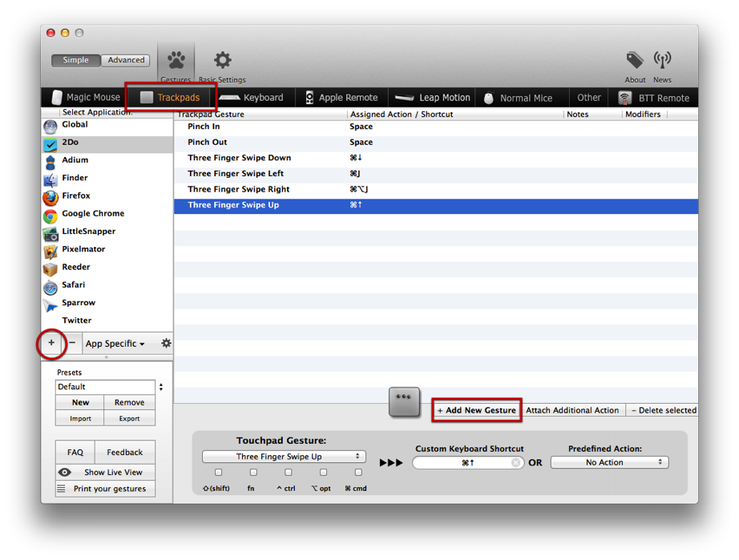Viewport: 739px width, 560px height.
Task: Switch to the Advanced mode tab
Action: [125, 59]
